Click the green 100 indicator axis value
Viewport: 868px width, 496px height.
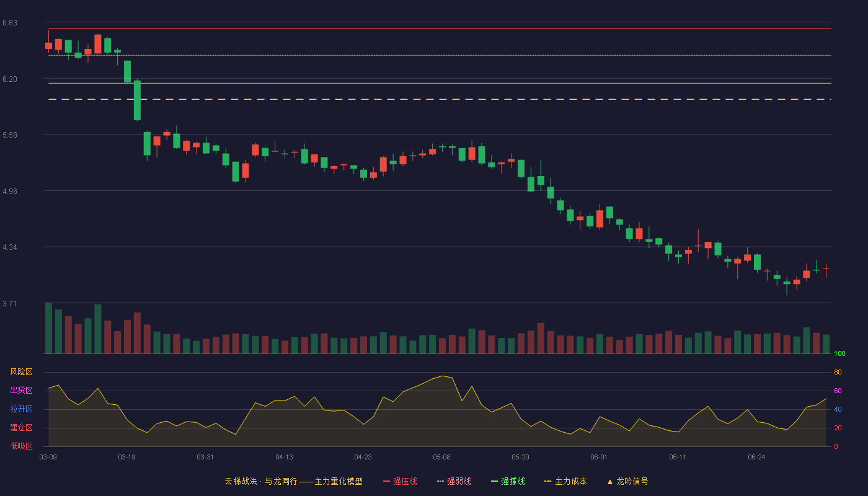coord(840,353)
